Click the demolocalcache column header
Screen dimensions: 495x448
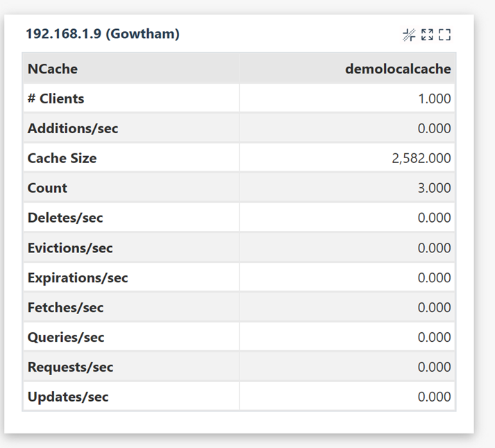tap(398, 69)
